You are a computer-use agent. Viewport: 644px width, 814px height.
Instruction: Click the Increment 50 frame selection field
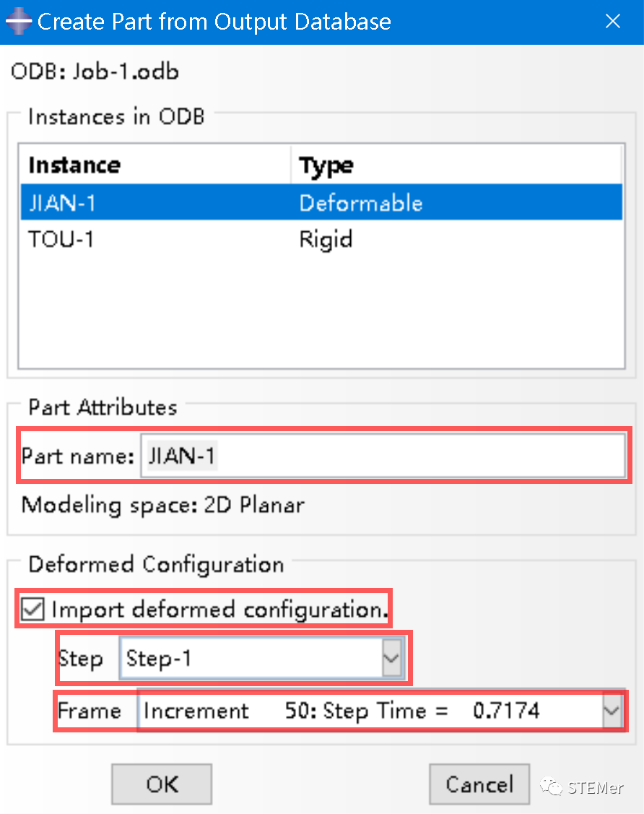coord(368,711)
